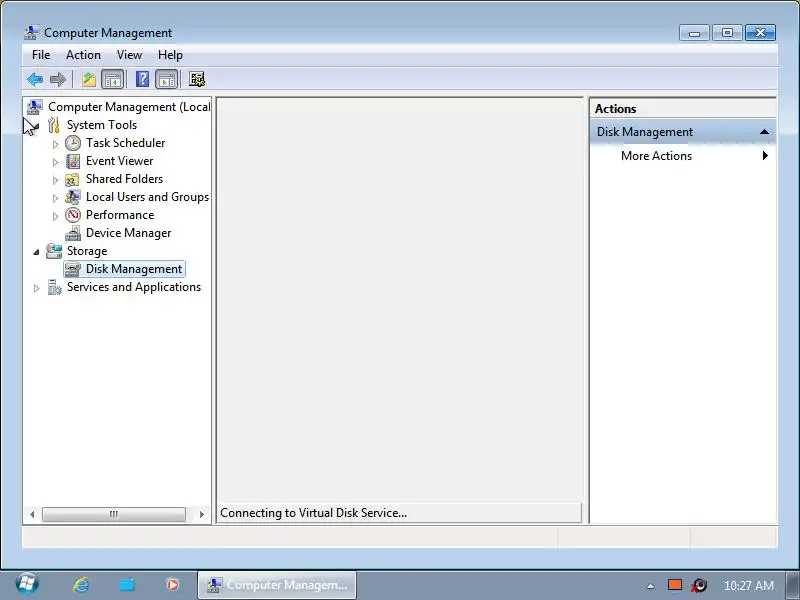The width and height of the screenshot is (800, 600).
Task: Show hidden system tray icons
Action: coord(650,586)
